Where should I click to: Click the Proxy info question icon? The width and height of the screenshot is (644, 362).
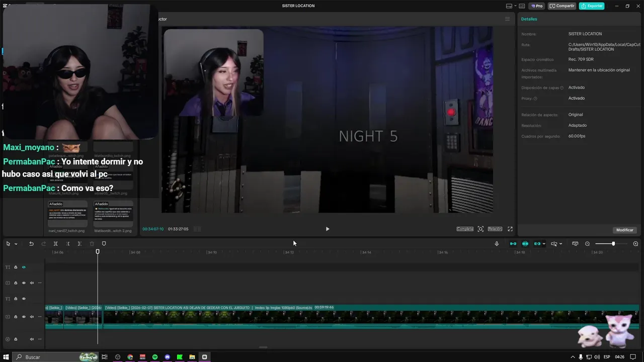[x=535, y=99]
